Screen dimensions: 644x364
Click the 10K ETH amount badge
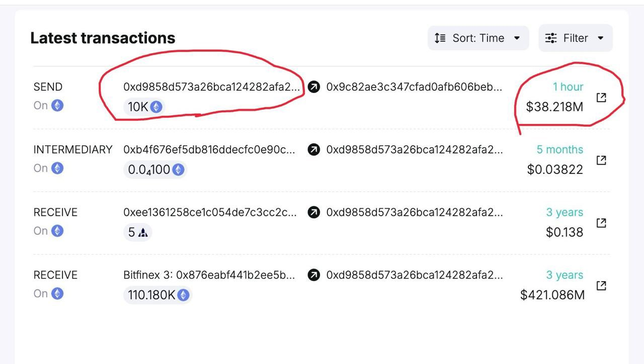click(x=144, y=107)
